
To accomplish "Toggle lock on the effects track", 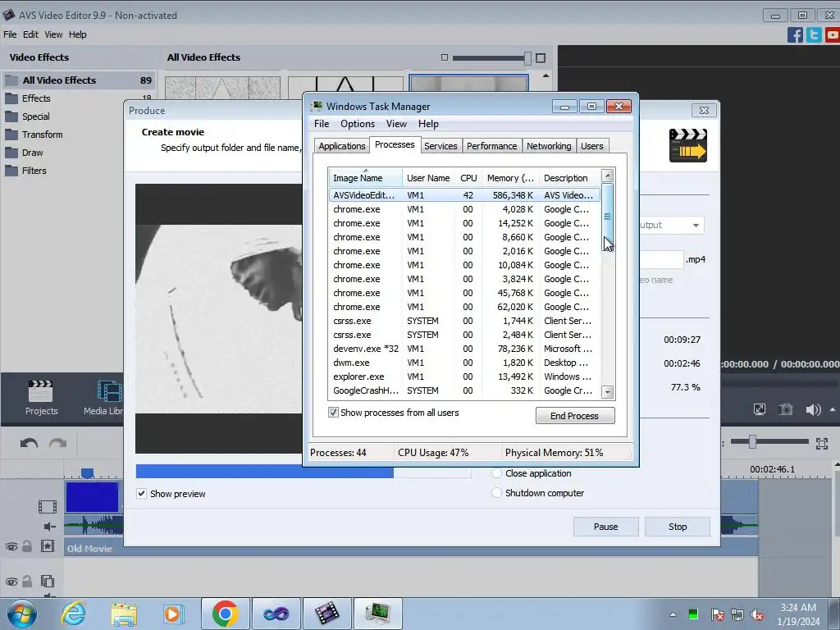I will click(27, 546).
